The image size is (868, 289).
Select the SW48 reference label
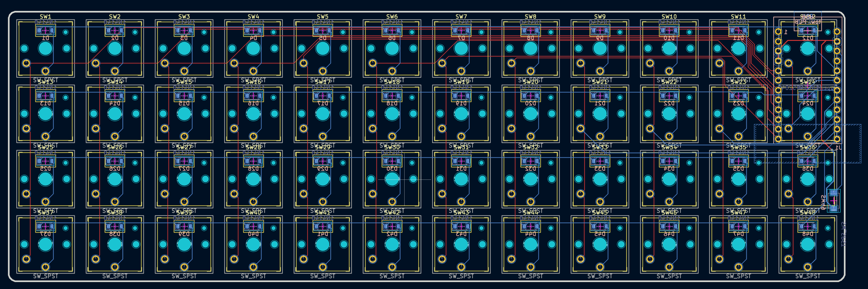(x=808, y=213)
